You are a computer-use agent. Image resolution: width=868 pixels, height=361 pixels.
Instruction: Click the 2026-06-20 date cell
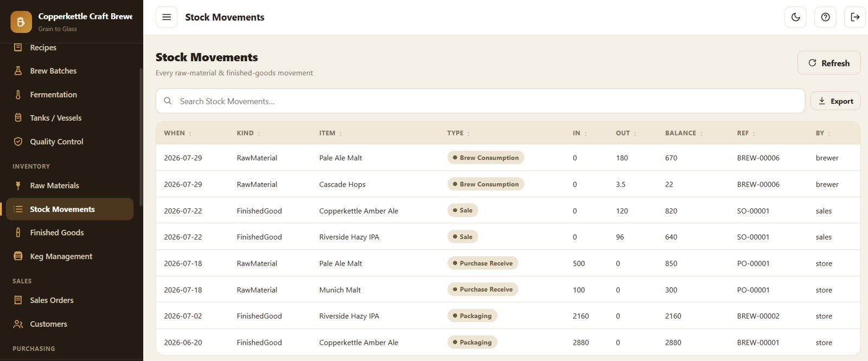tap(183, 343)
